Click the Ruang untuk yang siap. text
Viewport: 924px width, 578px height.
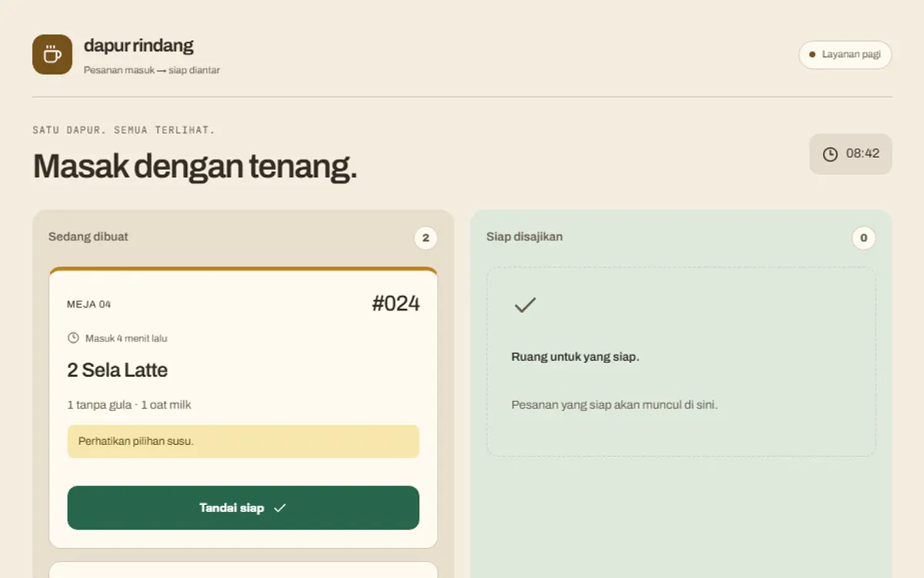coord(575,357)
